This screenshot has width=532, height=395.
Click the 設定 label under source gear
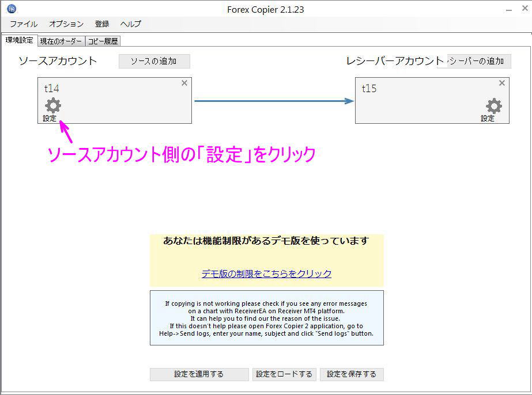tap(50, 119)
